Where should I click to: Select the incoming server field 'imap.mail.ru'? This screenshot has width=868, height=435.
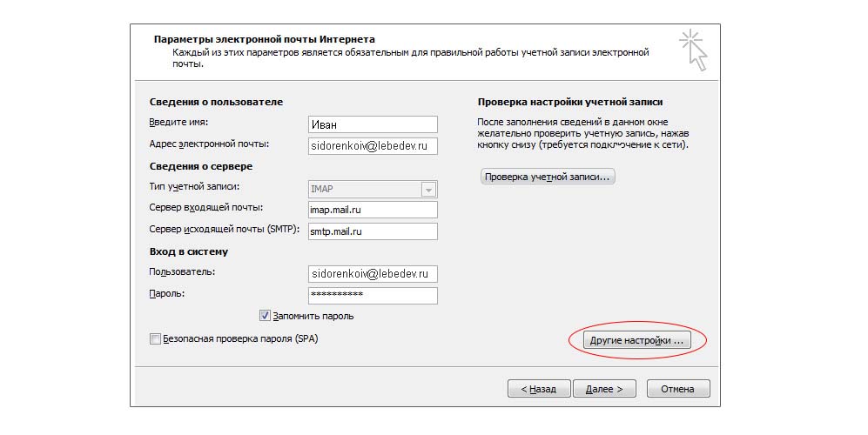[x=373, y=210]
